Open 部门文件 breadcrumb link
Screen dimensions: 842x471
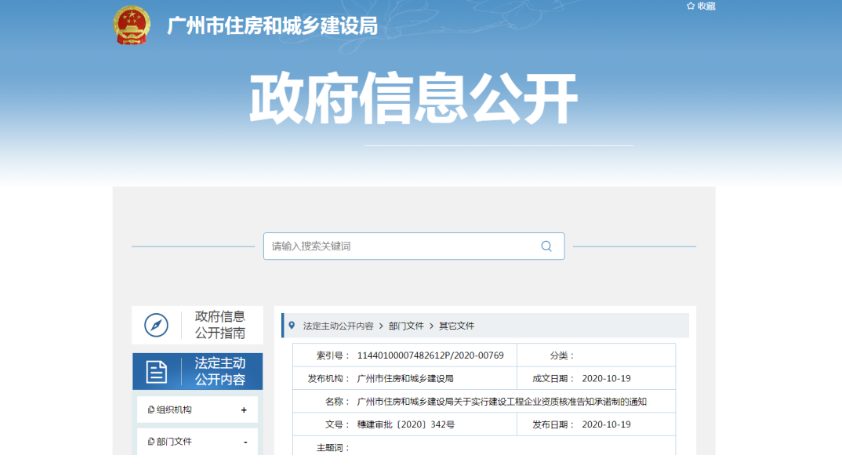406,326
